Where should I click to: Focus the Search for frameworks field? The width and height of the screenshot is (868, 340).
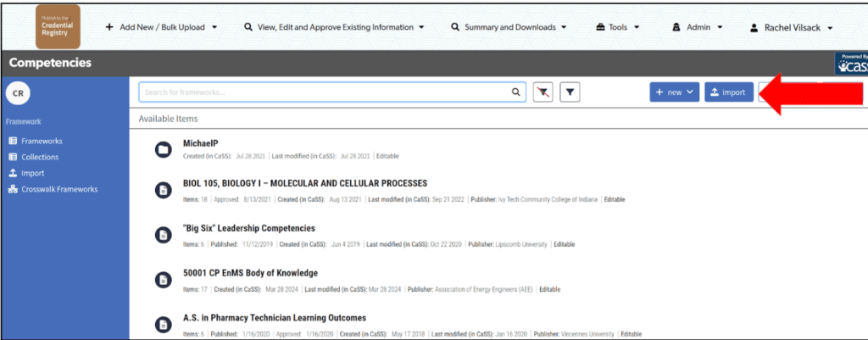coord(332,92)
